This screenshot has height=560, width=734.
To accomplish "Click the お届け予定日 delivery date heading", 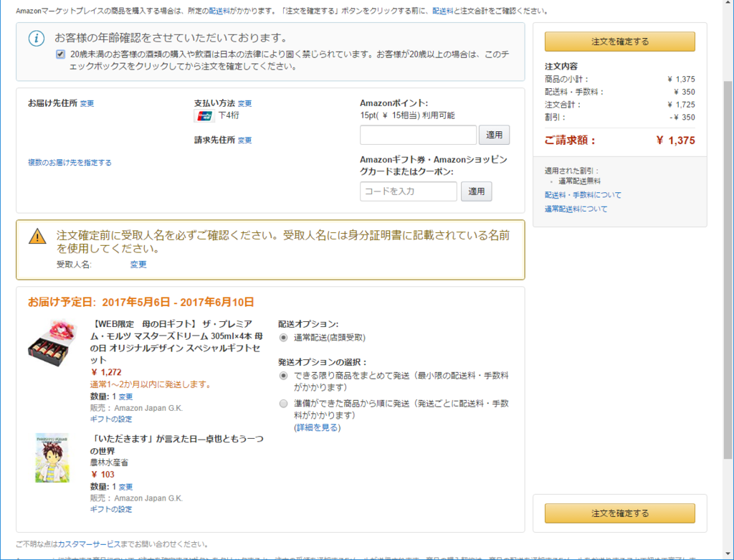I will pos(141,302).
